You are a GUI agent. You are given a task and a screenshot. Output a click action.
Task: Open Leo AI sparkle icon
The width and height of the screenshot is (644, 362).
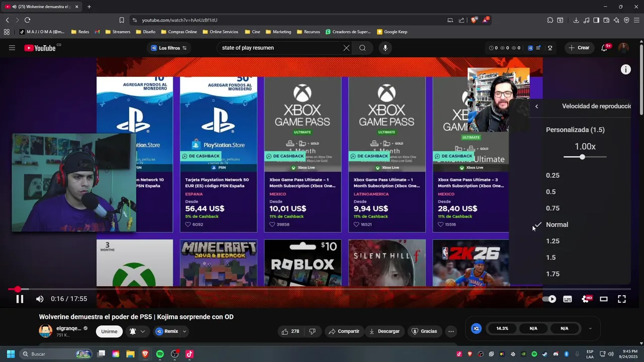[616, 20]
